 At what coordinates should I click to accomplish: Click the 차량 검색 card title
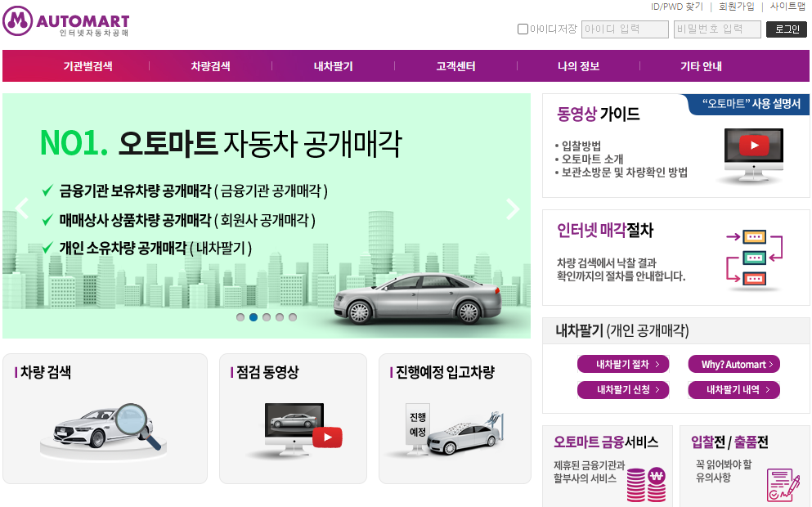[46, 372]
